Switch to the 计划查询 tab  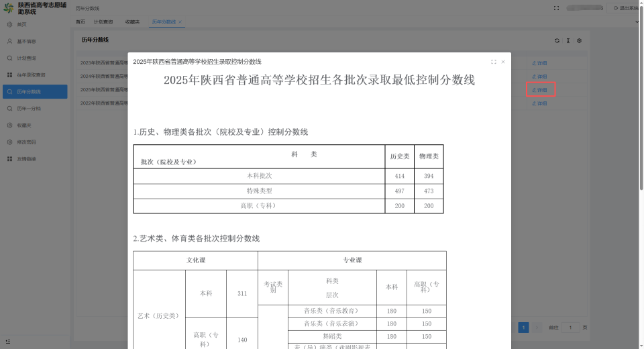pos(103,21)
